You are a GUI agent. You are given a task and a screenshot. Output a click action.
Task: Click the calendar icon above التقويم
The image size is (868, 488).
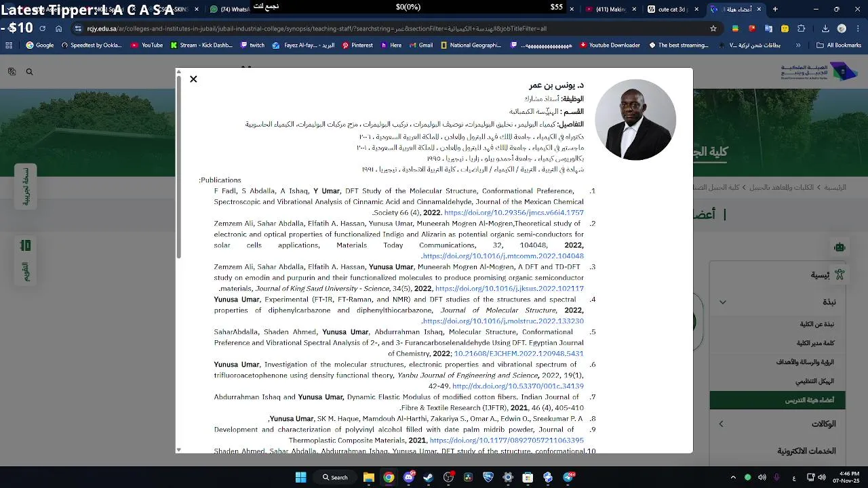(x=25, y=245)
